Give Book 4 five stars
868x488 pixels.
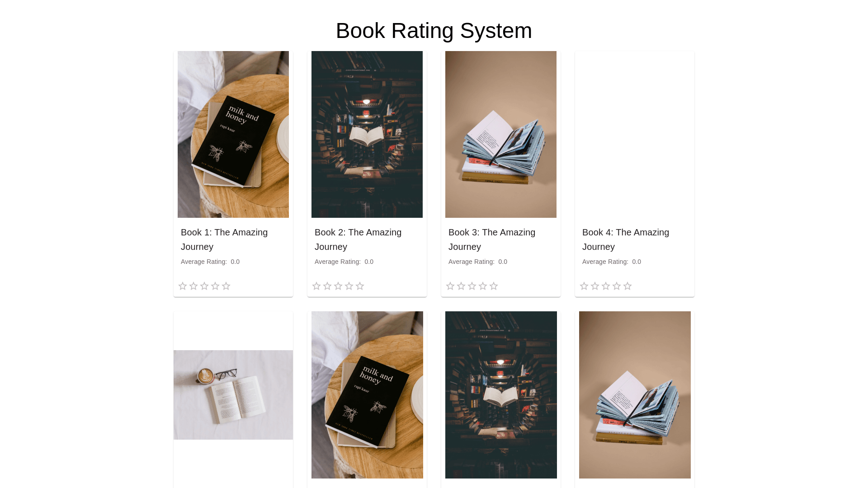627,286
